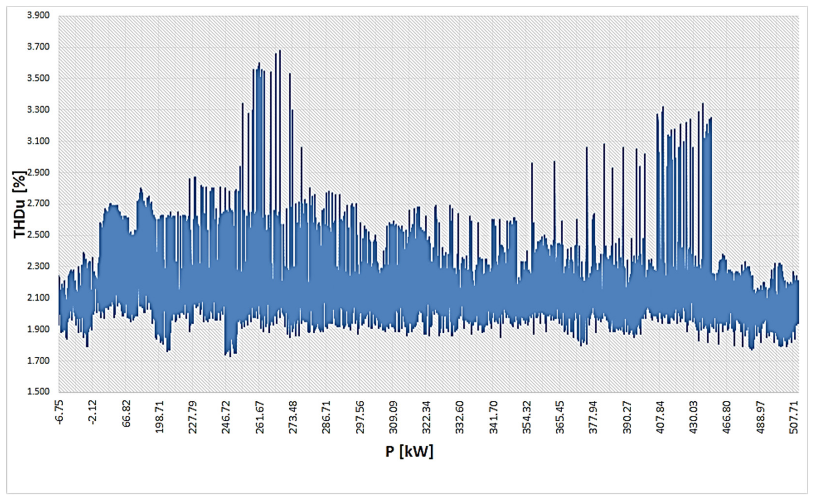This screenshot has height=504, width=820.
Task: Click x-axis label 390.27
Action: [x=627, y=417]
